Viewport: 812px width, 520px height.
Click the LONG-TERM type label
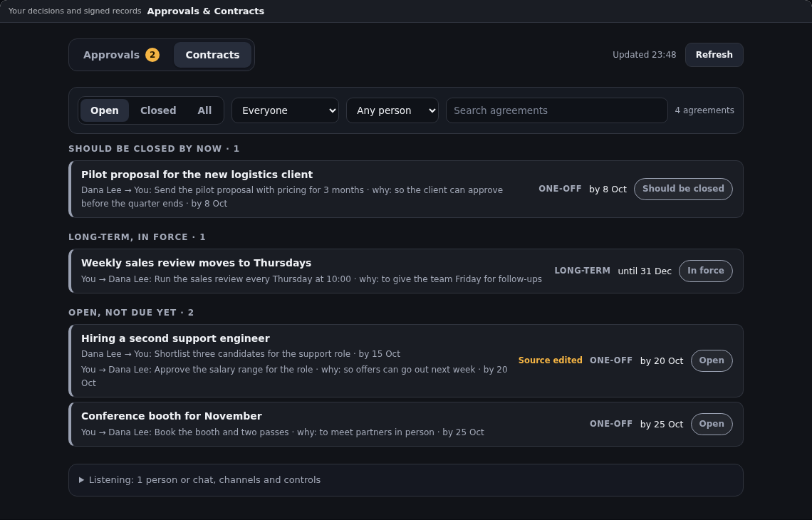(x=582, y=271)
